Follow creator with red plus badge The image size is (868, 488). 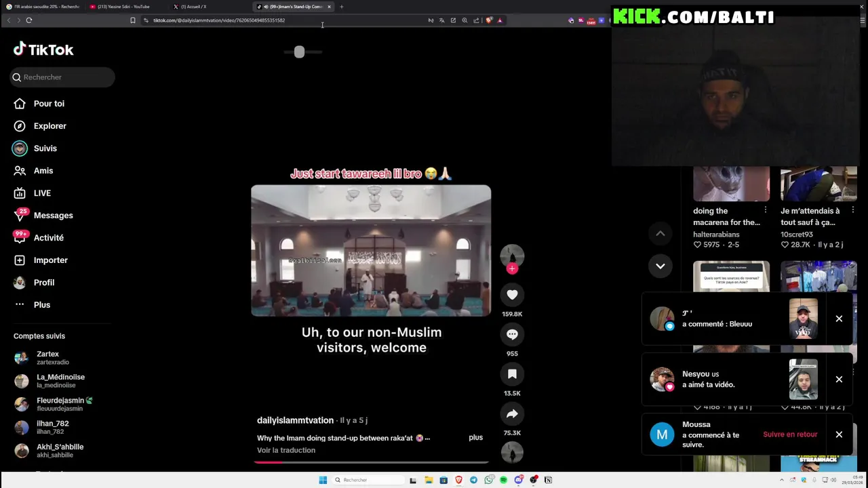(512, 269)
